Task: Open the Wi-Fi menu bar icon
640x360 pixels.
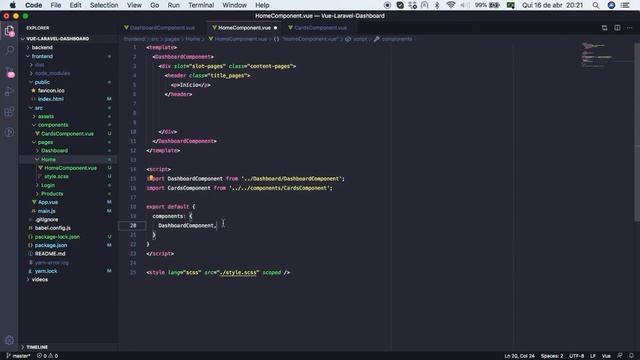Action: coord(451,5)
